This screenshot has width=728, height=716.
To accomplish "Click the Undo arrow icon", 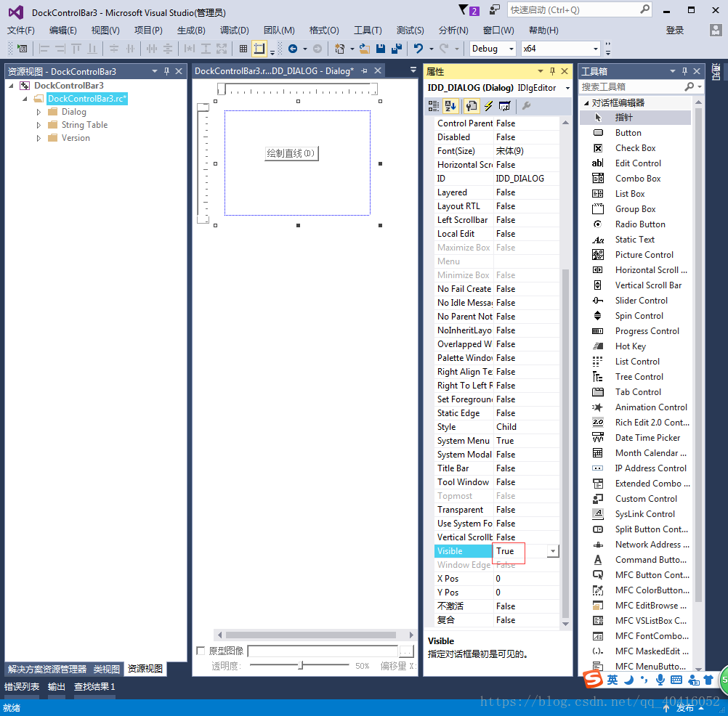I will [418, 48].
